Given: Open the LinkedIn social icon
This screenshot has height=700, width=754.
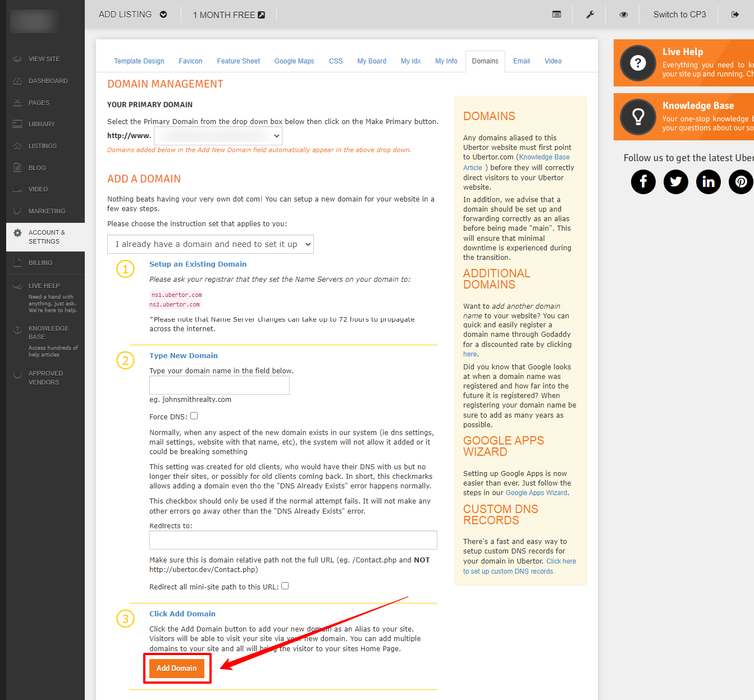Looking at the screenshot, I should coord(709,182).
